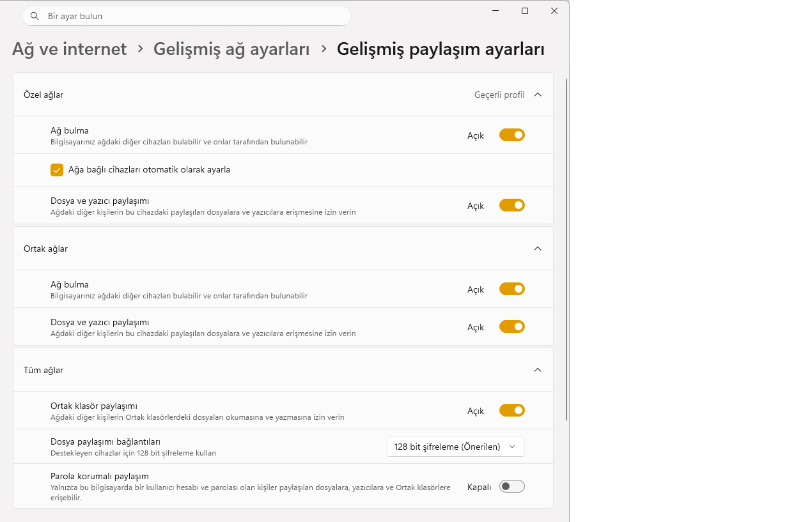
Task: Go to 'Ağ ve internet' breadcrumb
Action: pos(70,49)
